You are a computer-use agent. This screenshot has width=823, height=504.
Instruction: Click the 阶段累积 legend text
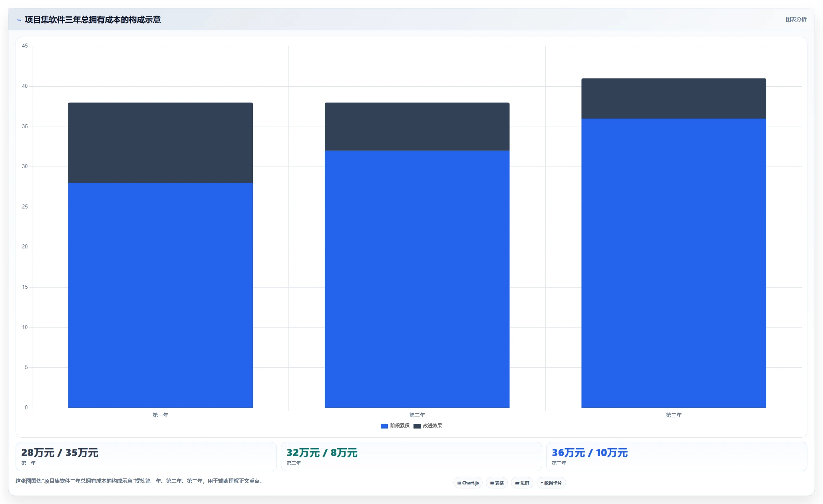(x=400, y=426)
